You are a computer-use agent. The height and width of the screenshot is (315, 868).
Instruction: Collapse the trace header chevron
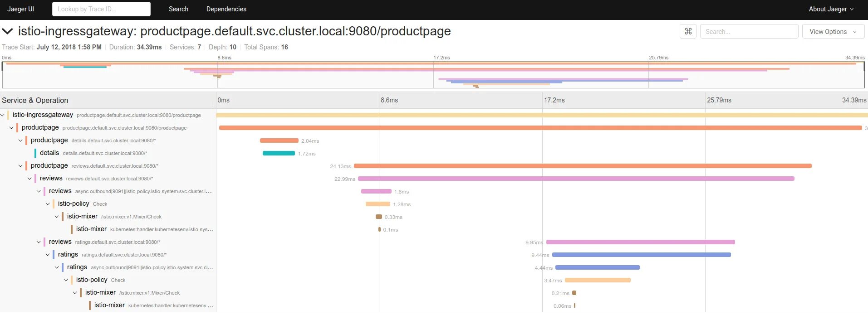(7, 31)
